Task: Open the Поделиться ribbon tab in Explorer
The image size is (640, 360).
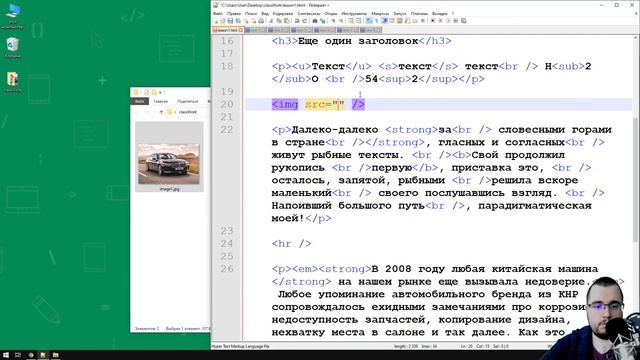Action: click(188, 101)
